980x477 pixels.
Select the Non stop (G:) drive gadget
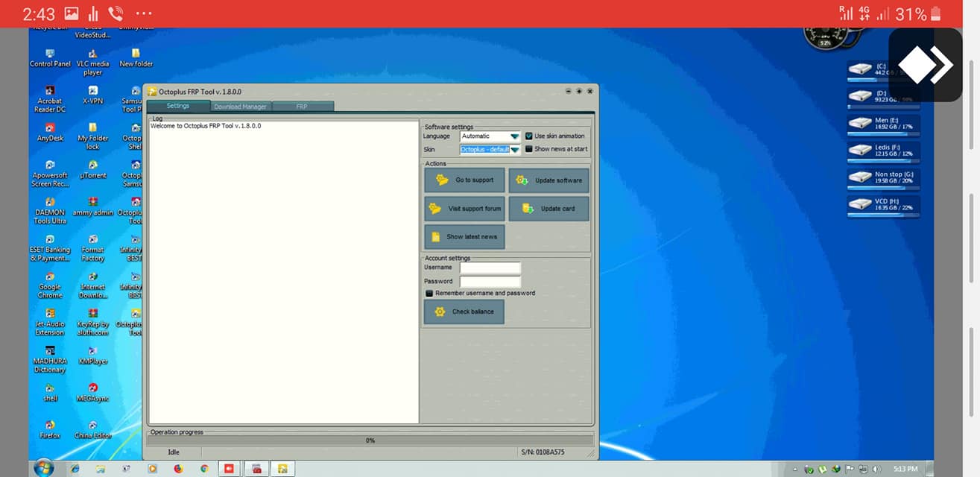coord(883,179)
